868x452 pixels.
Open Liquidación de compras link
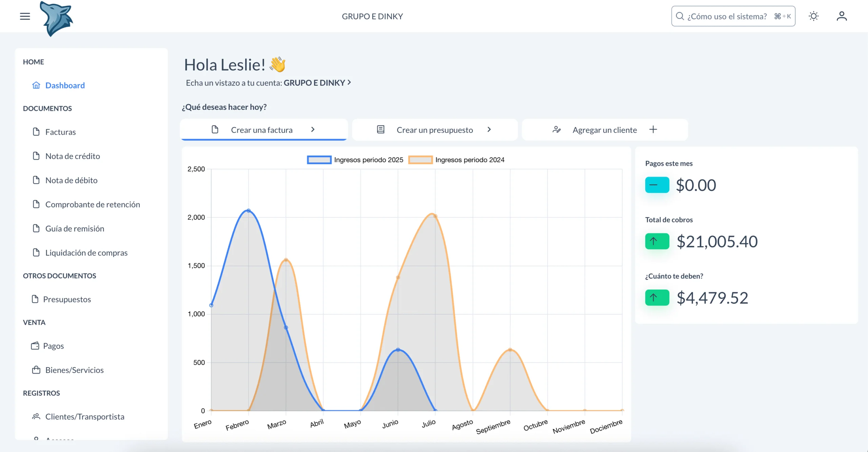click(x=86, y=253)
